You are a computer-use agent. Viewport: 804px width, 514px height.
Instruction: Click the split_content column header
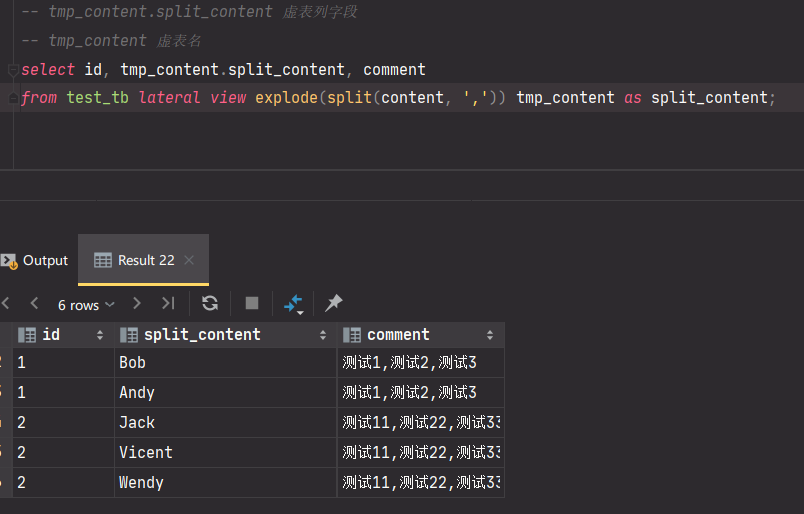202,335
